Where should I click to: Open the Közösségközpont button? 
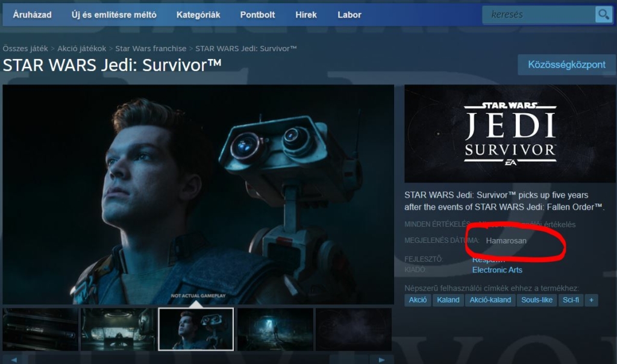[x=566, y=64]
